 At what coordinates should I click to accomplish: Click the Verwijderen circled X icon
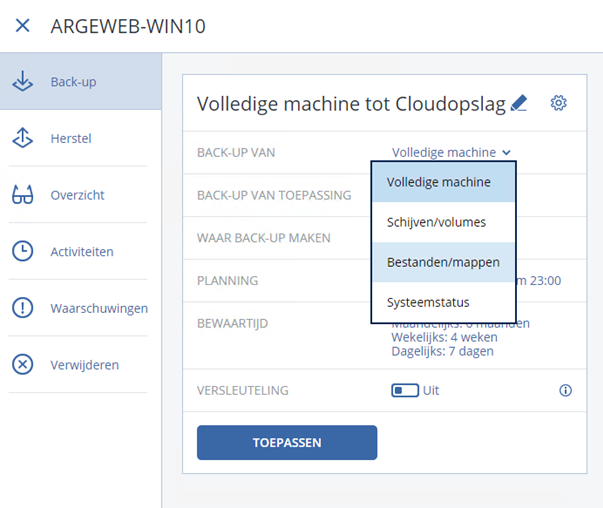pos(22,364)
